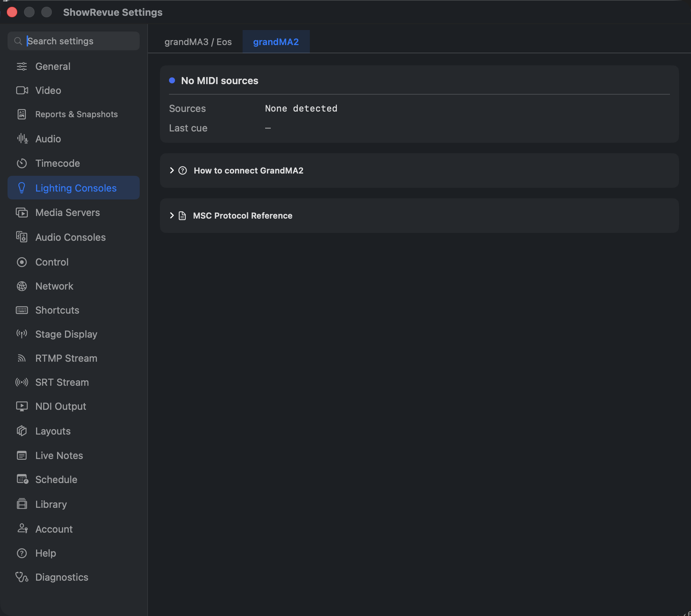Click the No MIDI sources status heading

point(220,81)
